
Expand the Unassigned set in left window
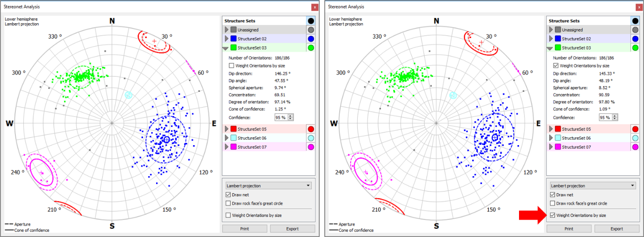click(x=226, y=30)
